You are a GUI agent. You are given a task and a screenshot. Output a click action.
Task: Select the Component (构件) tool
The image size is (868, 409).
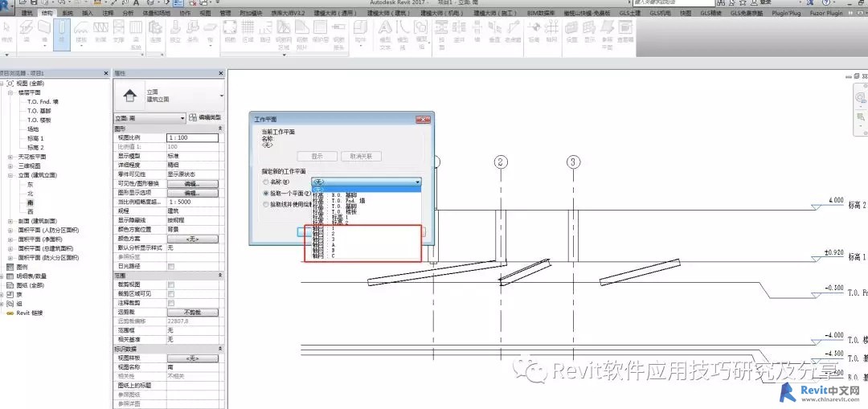click(360, 32)
